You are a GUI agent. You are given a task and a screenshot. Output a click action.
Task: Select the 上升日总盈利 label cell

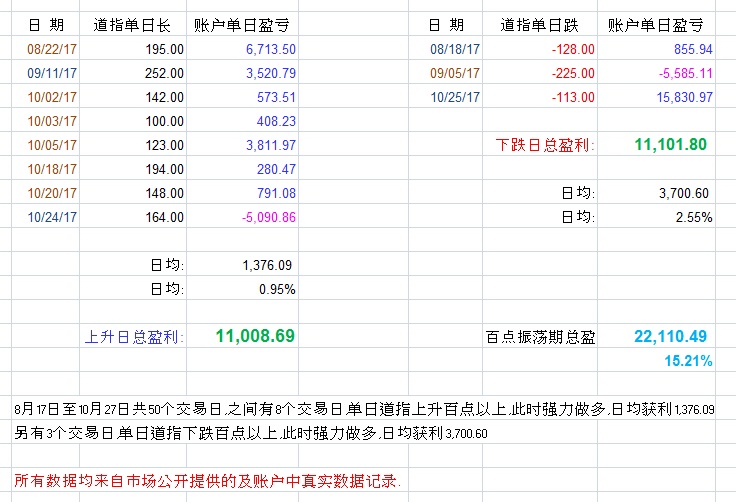tap(134, 337)
